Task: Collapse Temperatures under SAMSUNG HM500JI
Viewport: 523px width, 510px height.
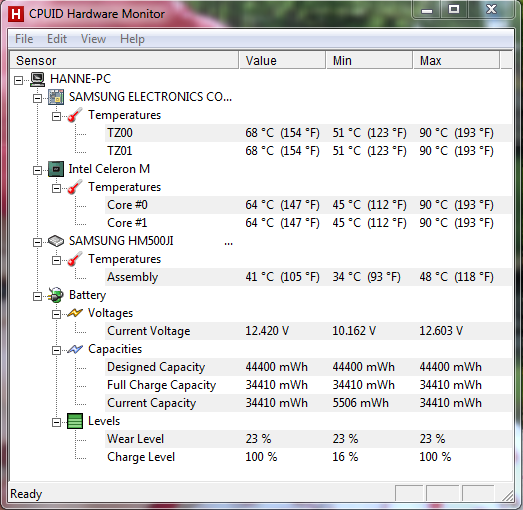Action: (56, 261)
